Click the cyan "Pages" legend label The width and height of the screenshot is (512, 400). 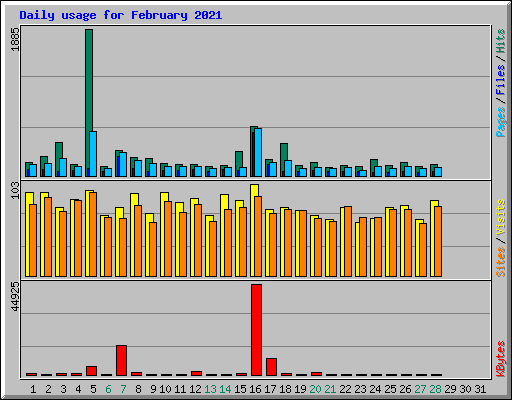[x=501, y=122]
